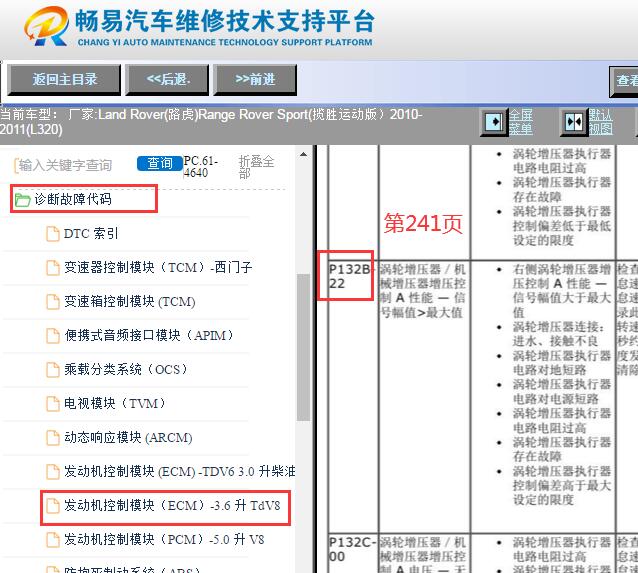Open 变速器控制模块（TCM）-西门子
The image size is (638, 573).
click(x=158, y=267)
